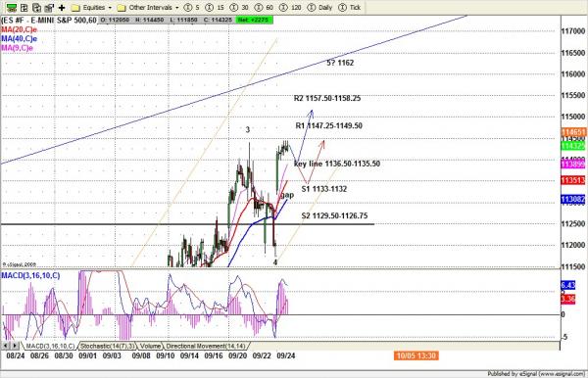The width and height of the screenshot is (588, 378).
Task: Click the orange 114651 price tag
Action: point(573,132)
